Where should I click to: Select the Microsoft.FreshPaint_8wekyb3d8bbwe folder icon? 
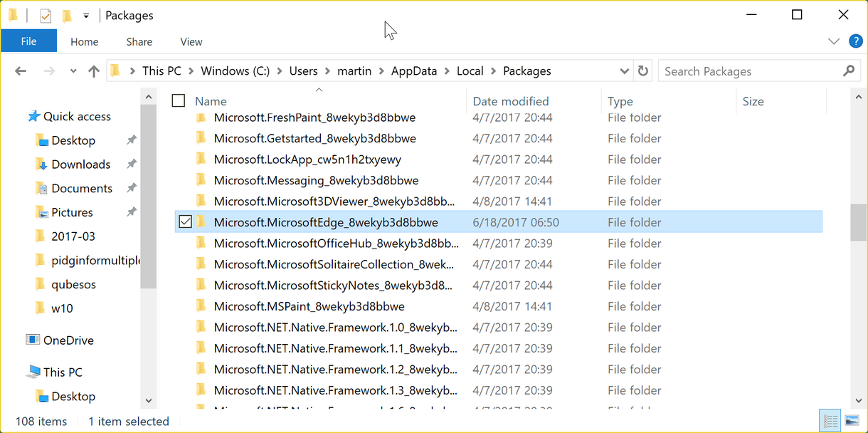point(201,118)
